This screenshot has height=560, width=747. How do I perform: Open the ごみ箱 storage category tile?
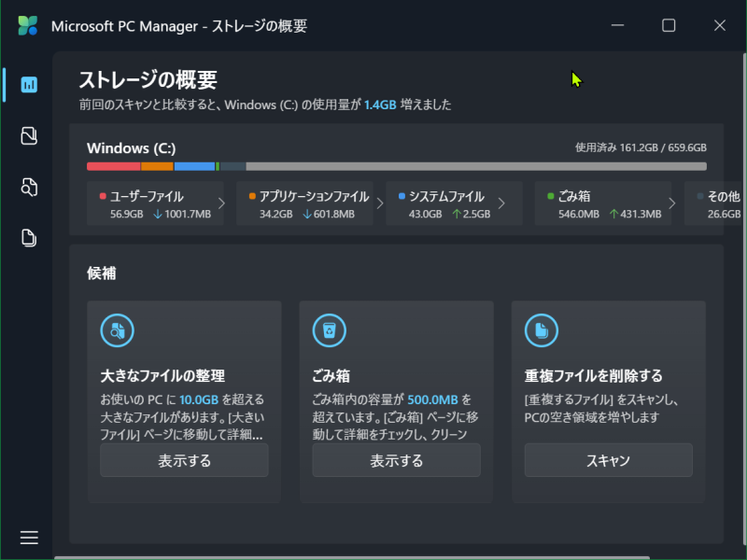pyautogui.click(x=602, y=204)
